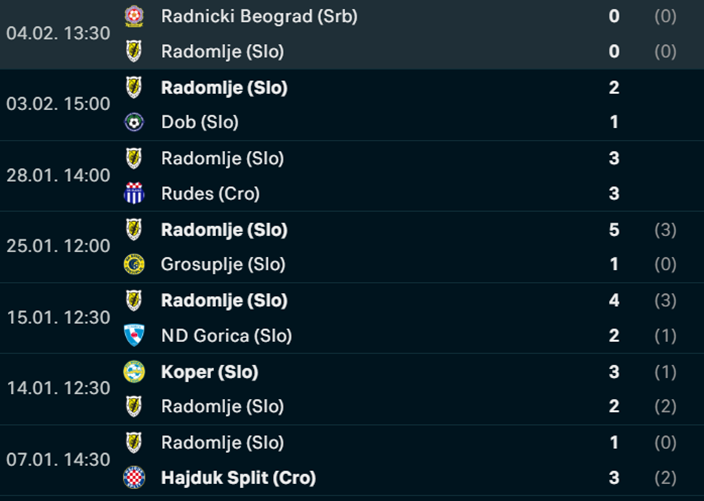Screen dimensions: 704x501
Task: Open match dated 15.01. 12:30
Action: pos(352,318)
